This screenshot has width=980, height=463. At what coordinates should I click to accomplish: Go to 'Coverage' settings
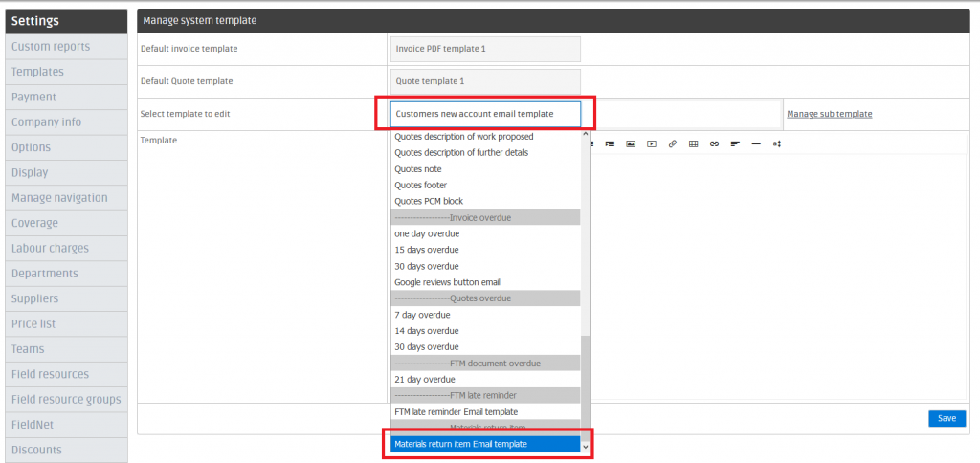[66, 223]
